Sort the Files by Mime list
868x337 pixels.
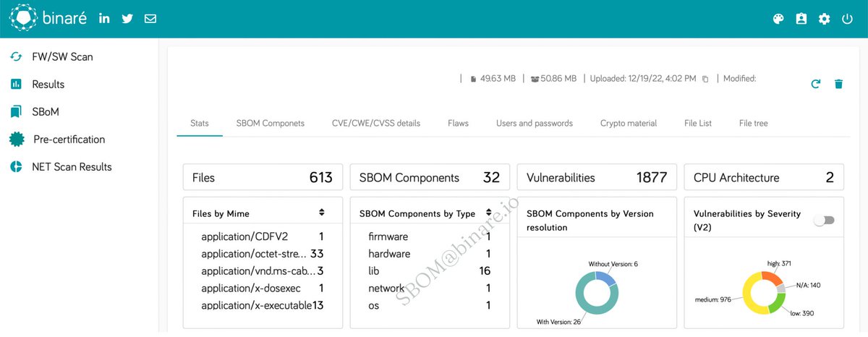click(321, 213)
